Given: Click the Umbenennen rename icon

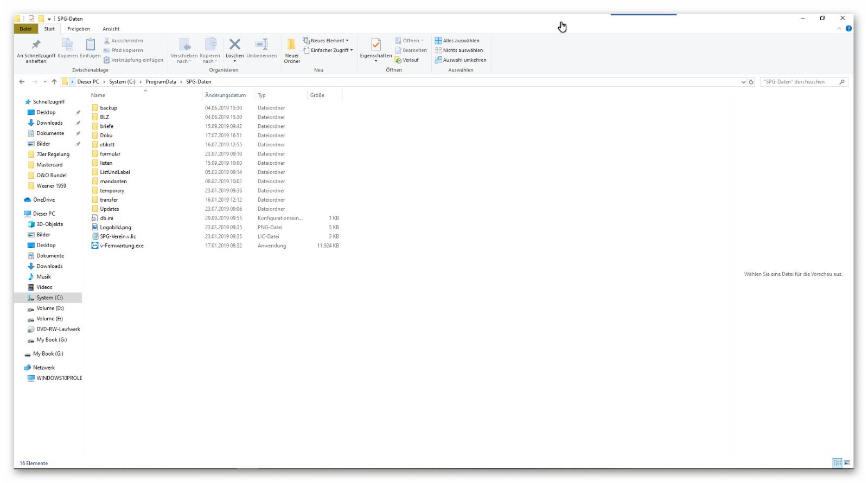Looking at the screenshot, I should click(x=261, y=45).
